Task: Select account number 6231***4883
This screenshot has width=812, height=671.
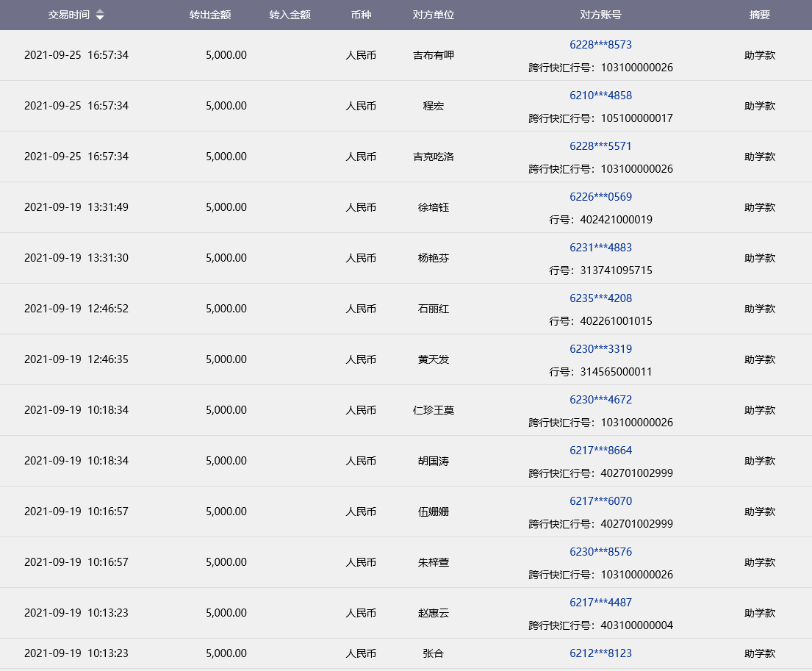Action: 600,248
